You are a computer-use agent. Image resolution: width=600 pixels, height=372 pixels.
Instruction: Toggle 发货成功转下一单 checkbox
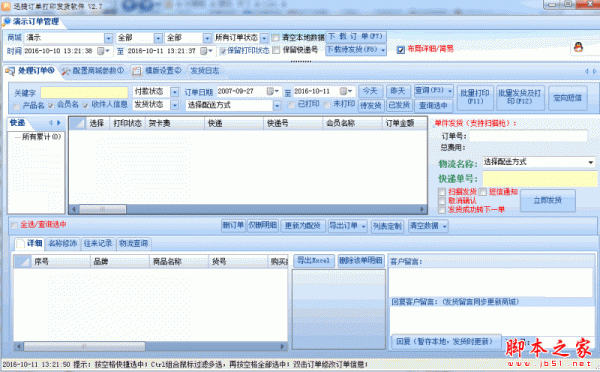[x=442, y=210]
